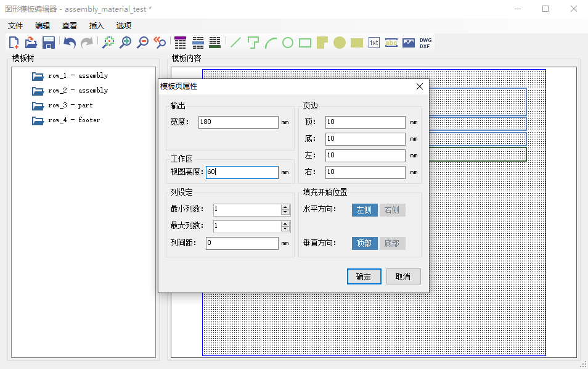The width and height of the screenshot is (588, 369).
Task: Open the 插入 menu
Action: click(96, 25)
